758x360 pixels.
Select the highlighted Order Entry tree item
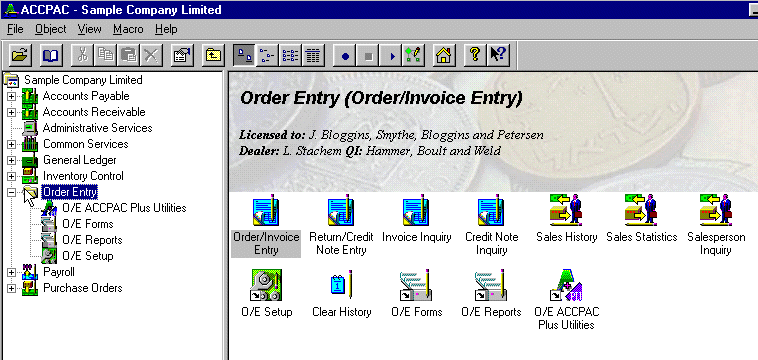(70, 192)
